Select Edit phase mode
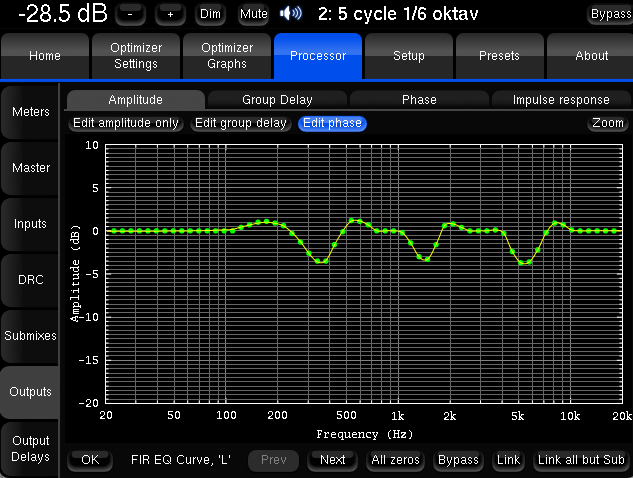Screen dimensions: 633x478 (332, 123)
